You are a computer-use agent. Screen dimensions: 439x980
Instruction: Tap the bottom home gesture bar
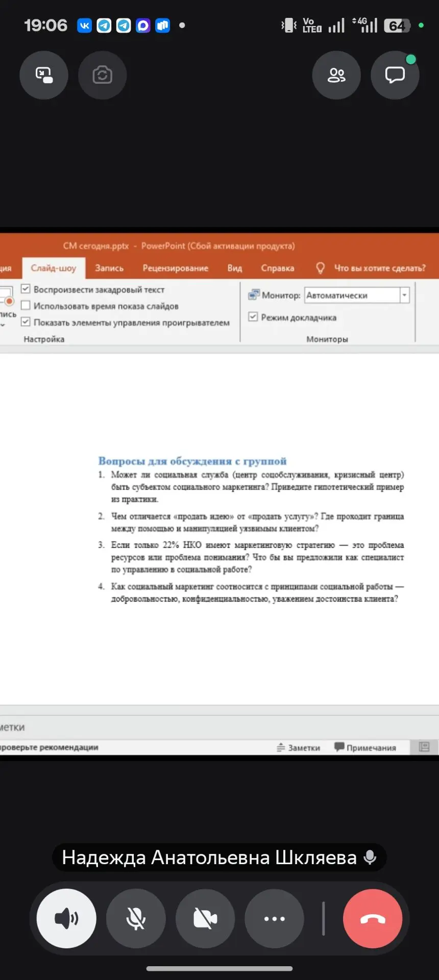(x=219, y=968)
